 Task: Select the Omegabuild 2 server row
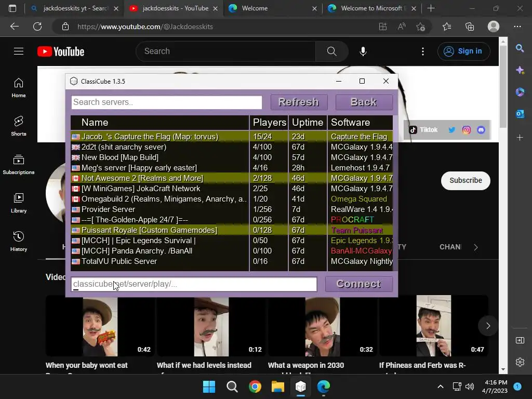tap(232, 199)
